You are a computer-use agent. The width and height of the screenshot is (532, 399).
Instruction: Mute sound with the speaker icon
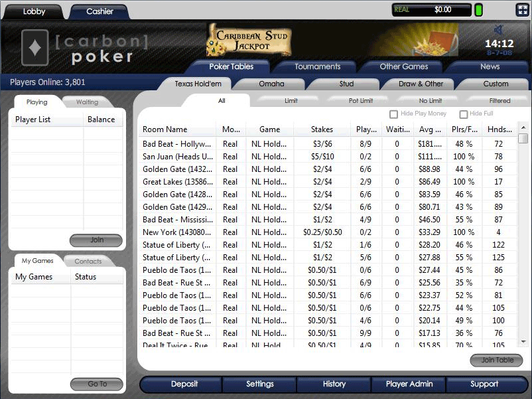pyautogui.click(x=498, y=30)
